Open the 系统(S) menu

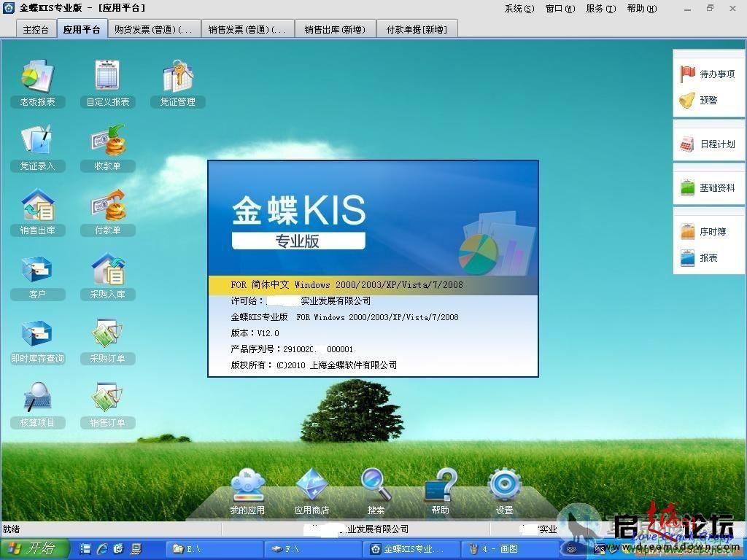click(519, 9)
